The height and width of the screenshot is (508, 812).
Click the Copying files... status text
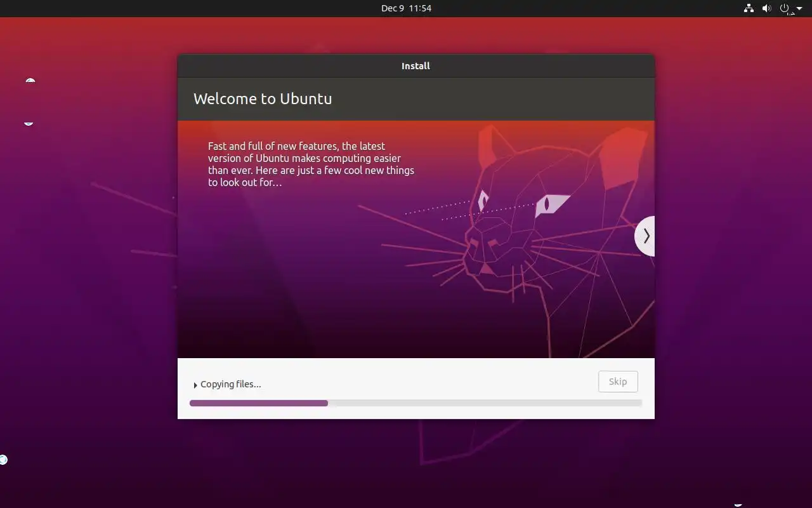point(231,384)
